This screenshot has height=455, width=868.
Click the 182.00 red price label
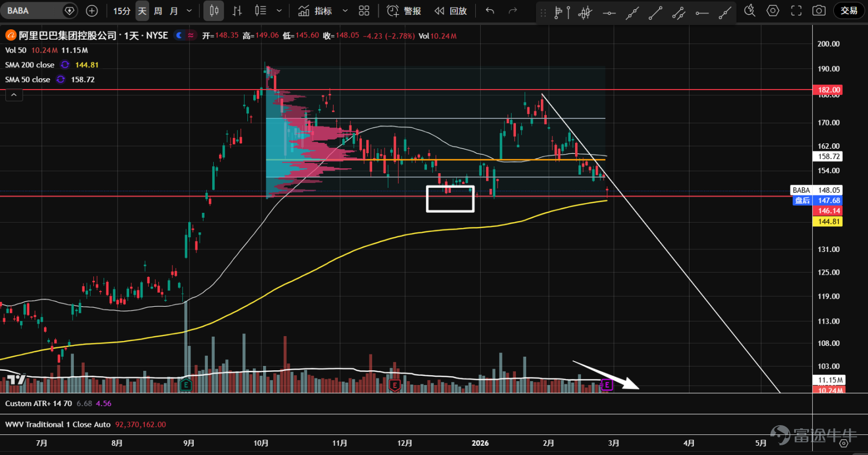[x=827, y=90]
